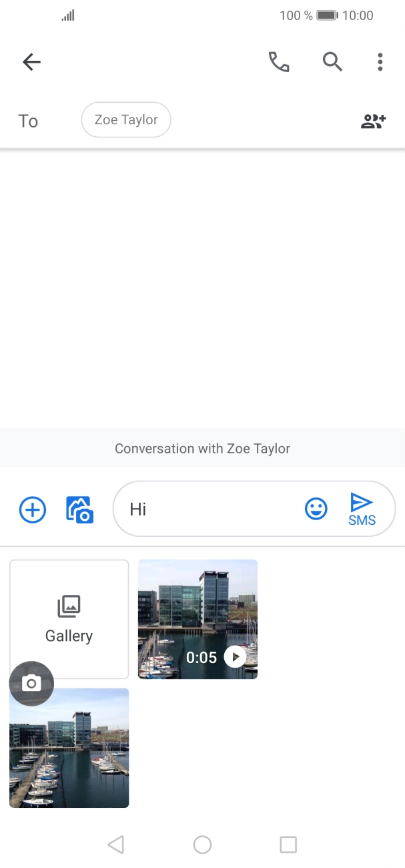
Task: Add more people to the conversation
Action: point(373,121)
